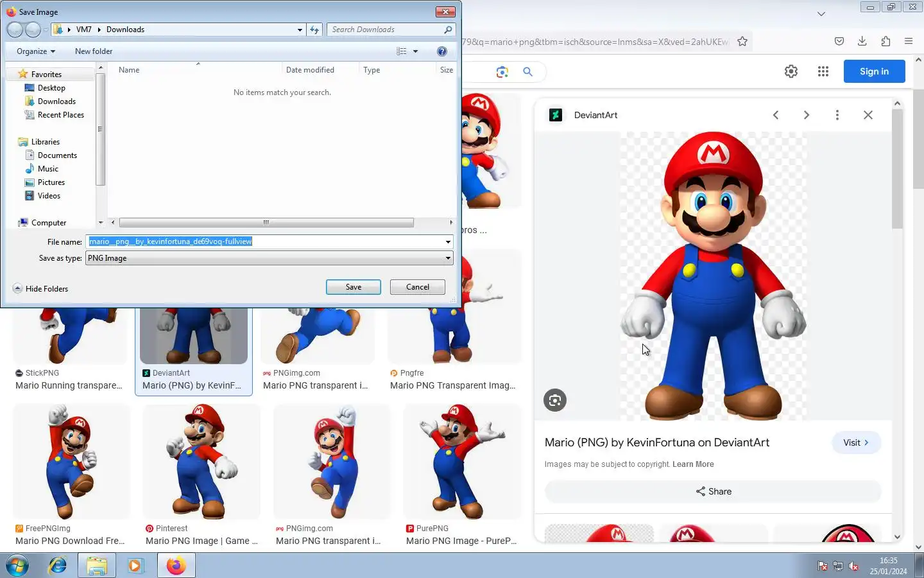Open Firefox Downloads arrow icon
The width and height of the screenshot is (924, 578).
tap(862, 41)
